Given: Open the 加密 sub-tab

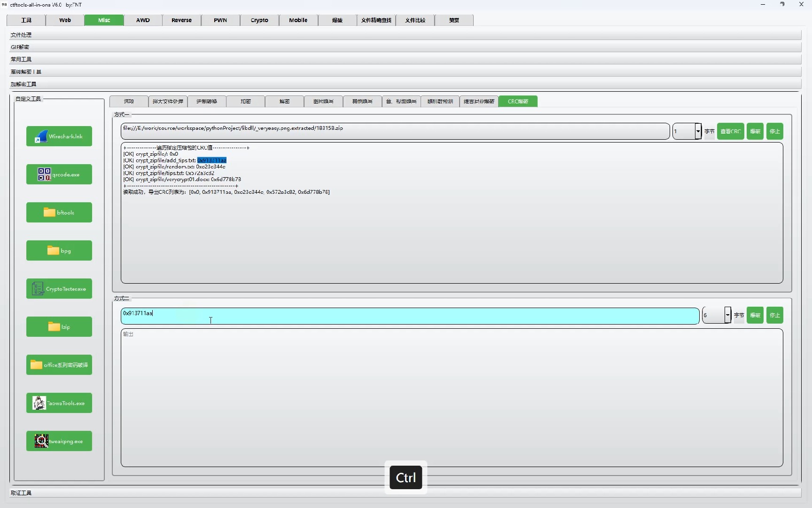Looking at the screenshot, I should click(x=246, y=101).
